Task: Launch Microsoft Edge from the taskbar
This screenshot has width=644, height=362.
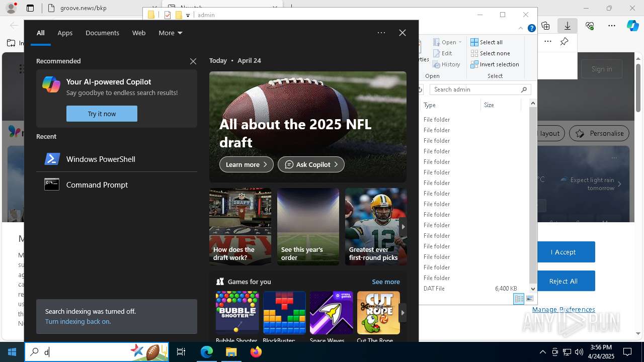Action: 207,352
